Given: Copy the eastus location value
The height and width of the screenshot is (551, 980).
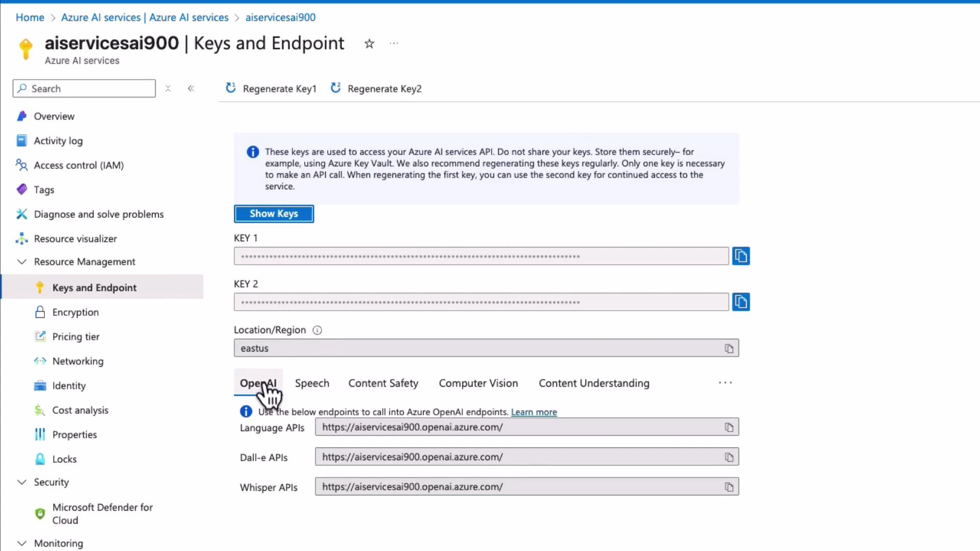Looking at the screenshot, I should [x=729, y=348].
